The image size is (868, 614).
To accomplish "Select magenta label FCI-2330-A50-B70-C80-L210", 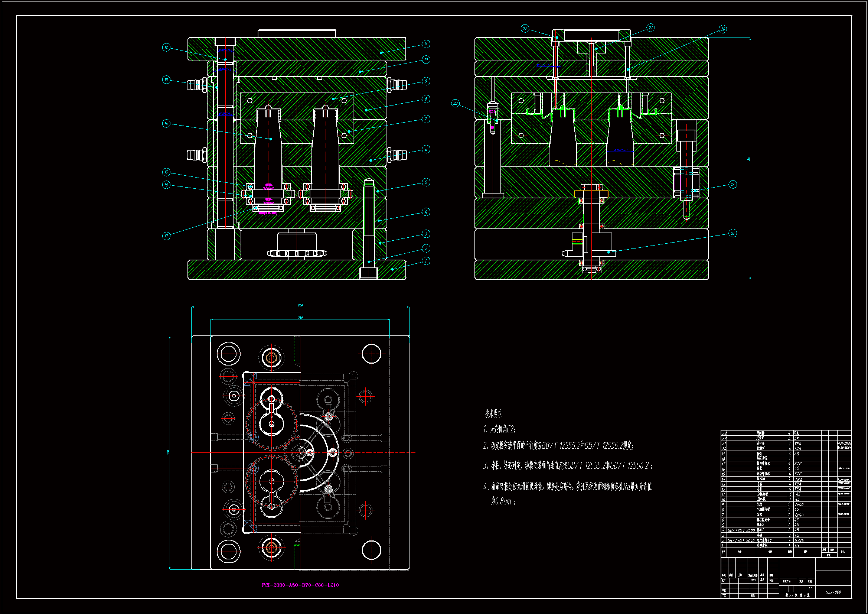I will (x=300, y=585).
